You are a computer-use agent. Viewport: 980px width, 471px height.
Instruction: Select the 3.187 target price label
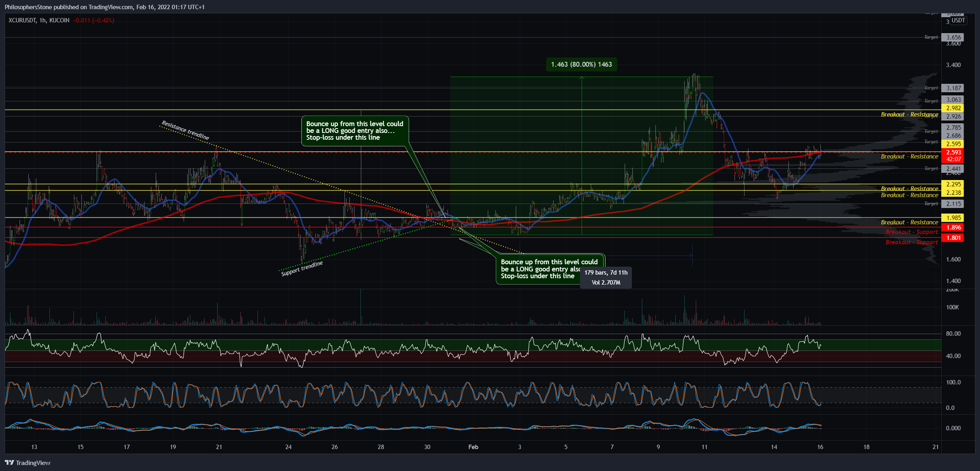952,88
